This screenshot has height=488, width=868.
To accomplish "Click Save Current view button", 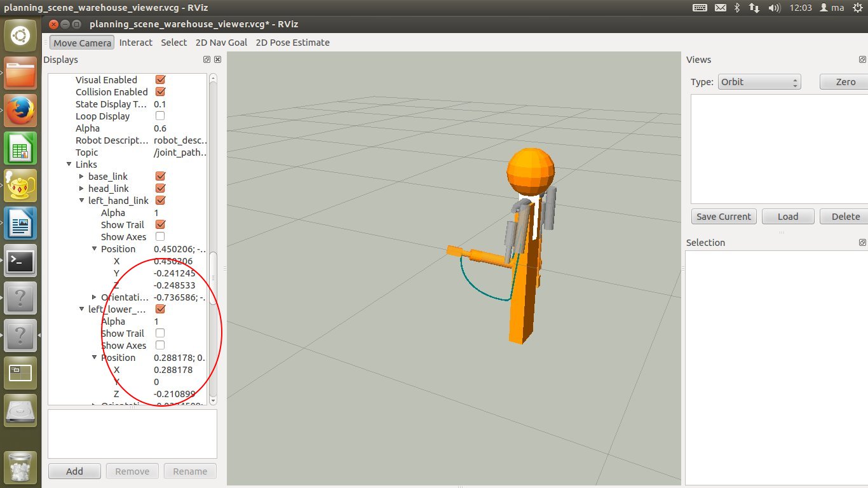I will 724,217.
